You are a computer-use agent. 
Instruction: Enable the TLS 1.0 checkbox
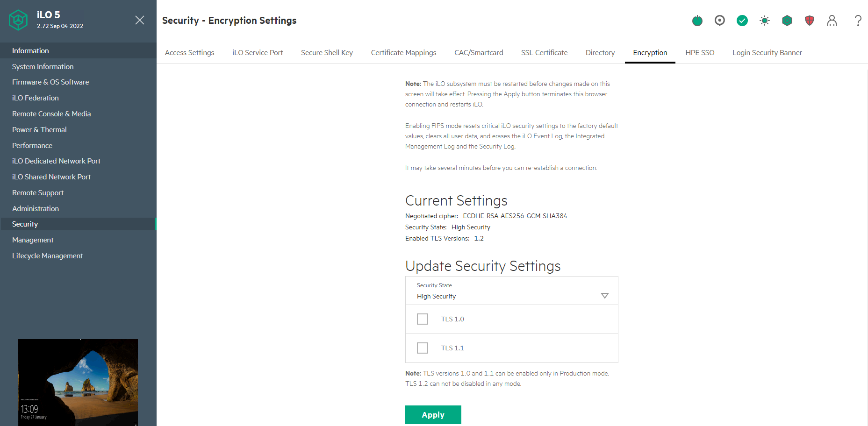pyautogui.click(x=423, y=319)
